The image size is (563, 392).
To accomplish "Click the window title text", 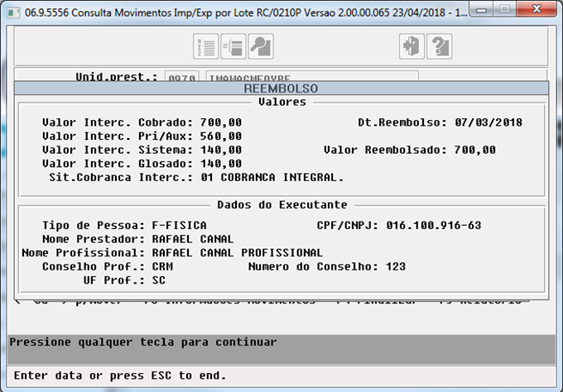I will [x=246, y=13].
